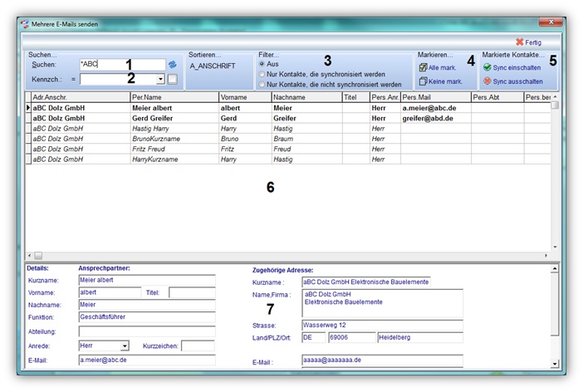Click the Kurzname field with Meier albert
The height and width of the screenshot is (392, 583).
click(147, 280)
